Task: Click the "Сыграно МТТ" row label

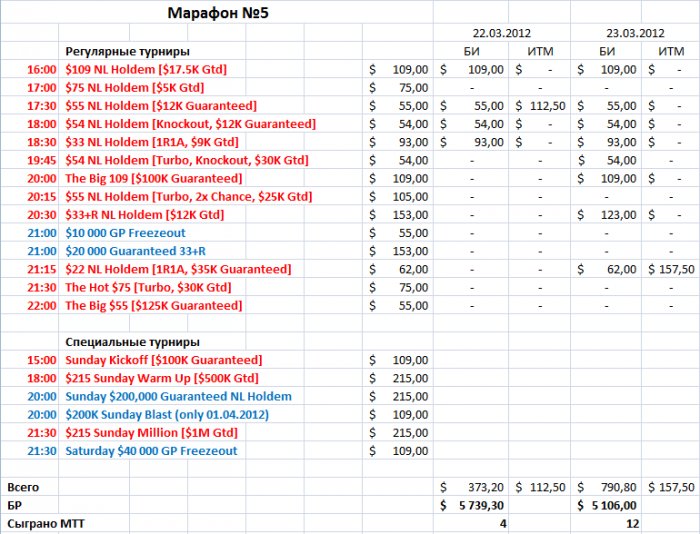Action: (46, 523)
